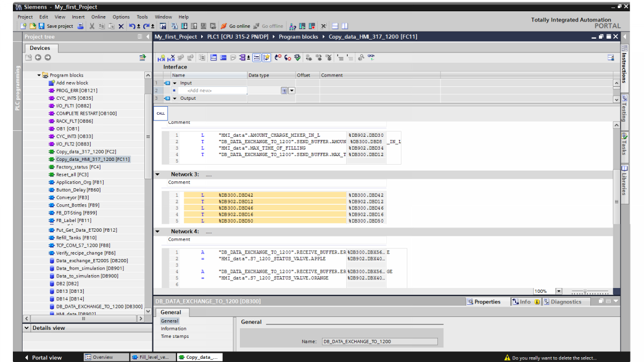
Task: Click monitoring glasses icon in editor toolbar
Action: [x=371, y=57]
